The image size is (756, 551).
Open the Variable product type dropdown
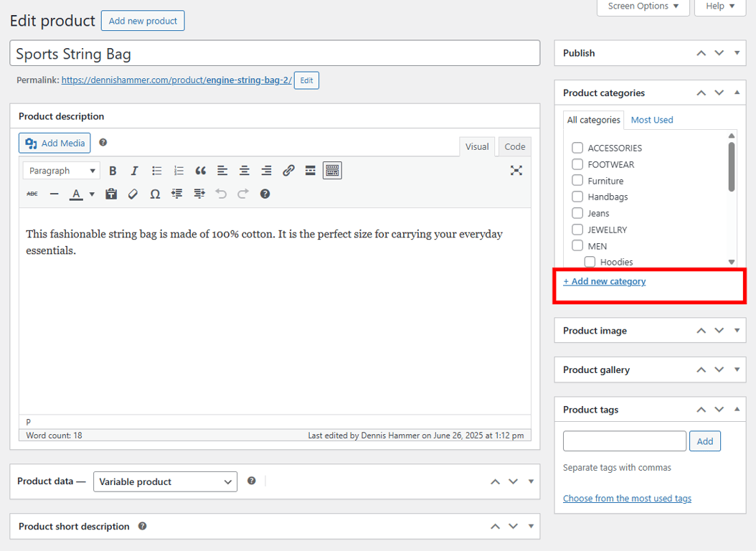(165, 481)
